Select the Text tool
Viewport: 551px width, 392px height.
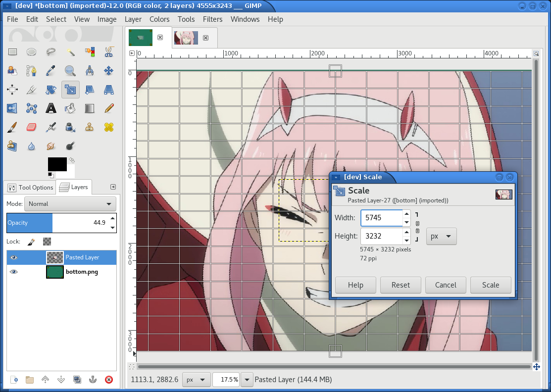(x=51, y=108)
